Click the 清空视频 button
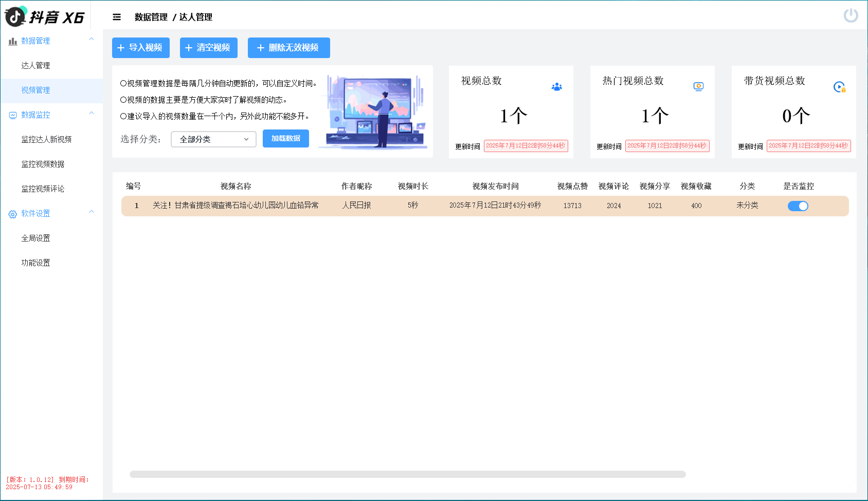Screen dimensions: 868x501 pos(209,48)
